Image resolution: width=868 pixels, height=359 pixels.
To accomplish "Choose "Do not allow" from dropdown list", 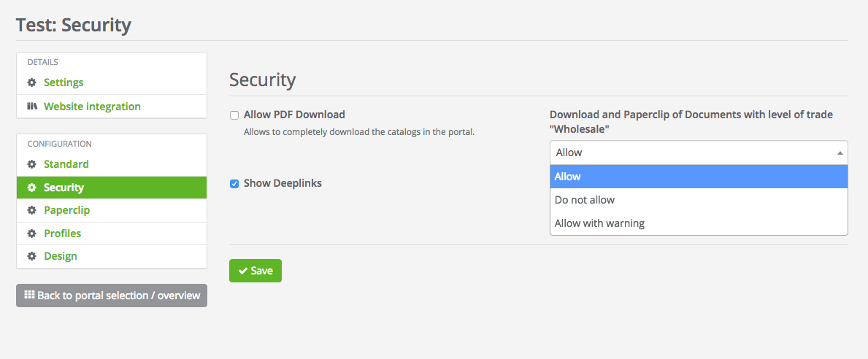I will [x=585, y=200].
